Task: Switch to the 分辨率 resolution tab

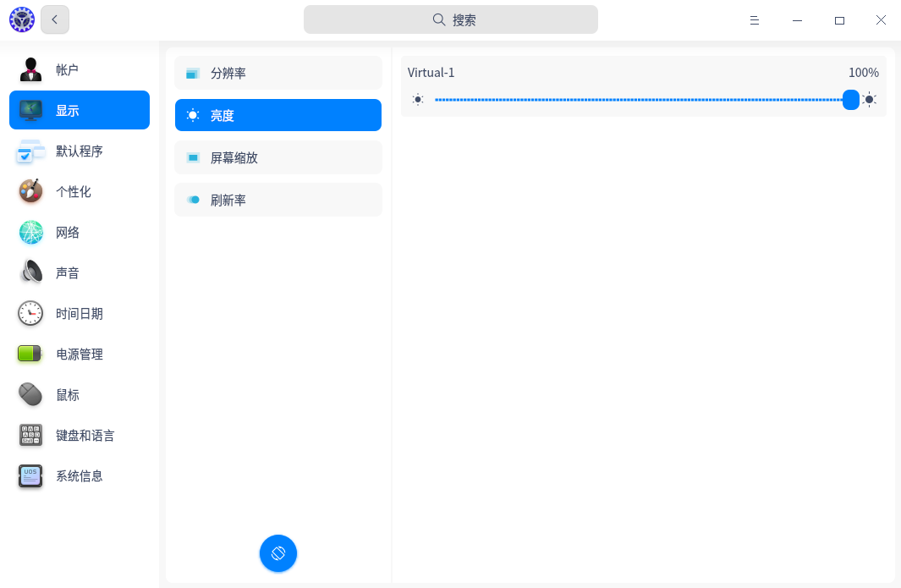Action: (x=277, y=74)
